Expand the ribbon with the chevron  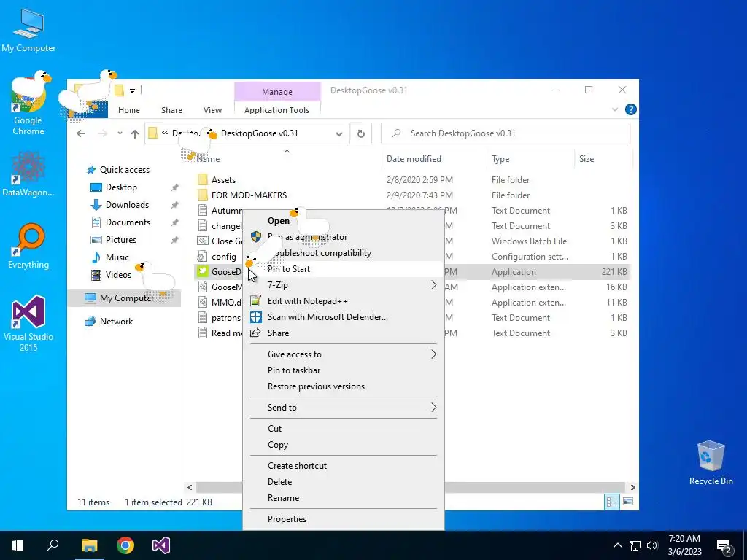[614, 109]
